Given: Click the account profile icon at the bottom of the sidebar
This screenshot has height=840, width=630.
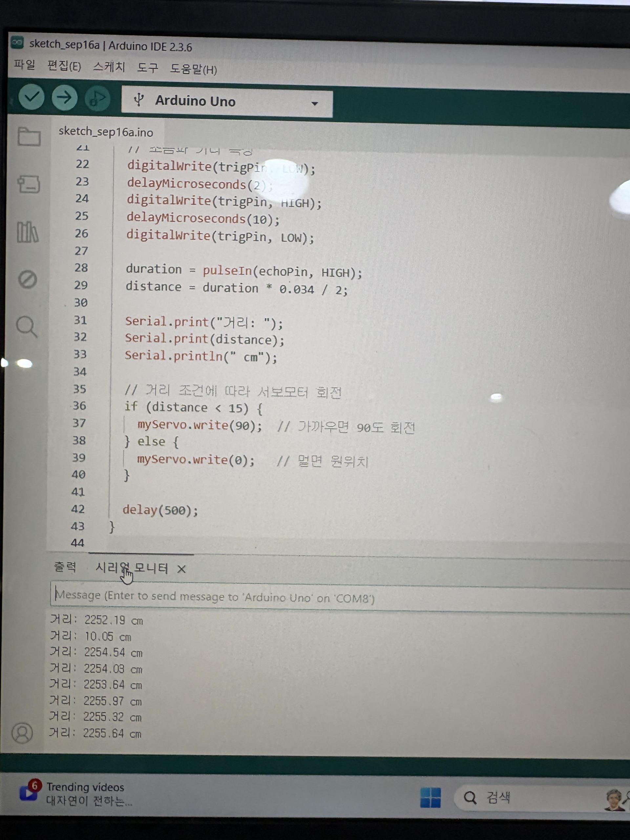Looking at the screenshot, I should click(22, 732).
